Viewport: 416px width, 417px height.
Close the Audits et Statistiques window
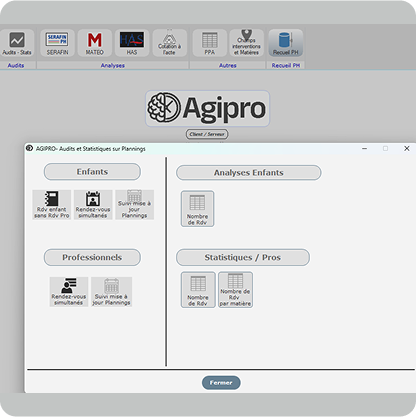click(x=407, y=148)
